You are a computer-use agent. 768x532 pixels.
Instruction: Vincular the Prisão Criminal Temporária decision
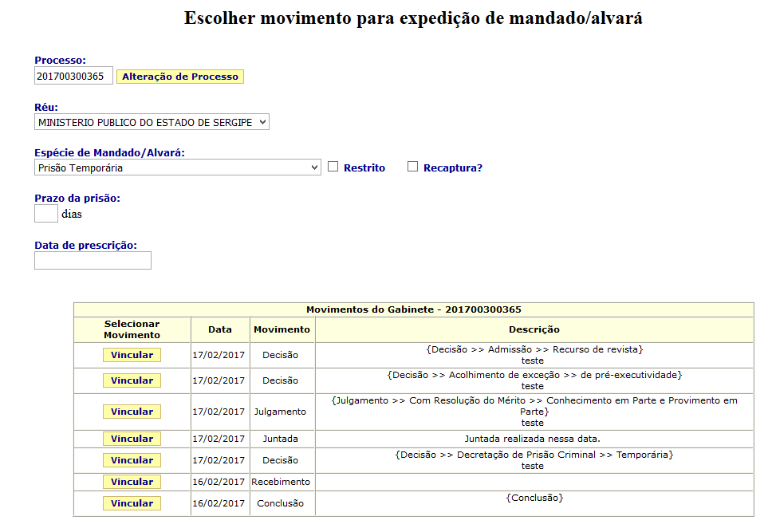tap(132, 460)
